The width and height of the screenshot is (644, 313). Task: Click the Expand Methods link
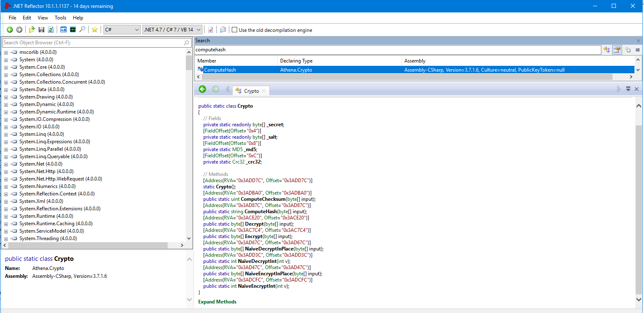coord(217,302)
